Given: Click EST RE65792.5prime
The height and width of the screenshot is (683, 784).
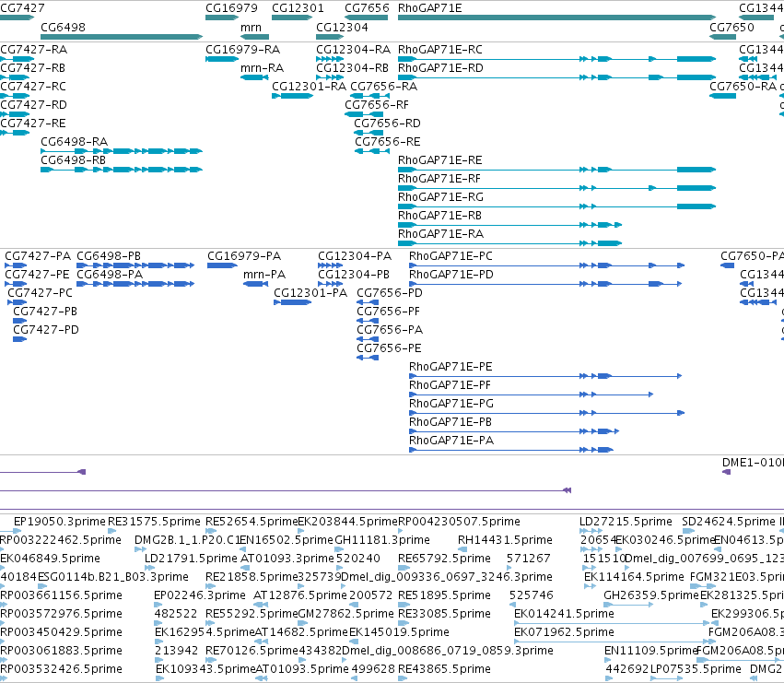Looking at the screenshot, I should 444,559.
